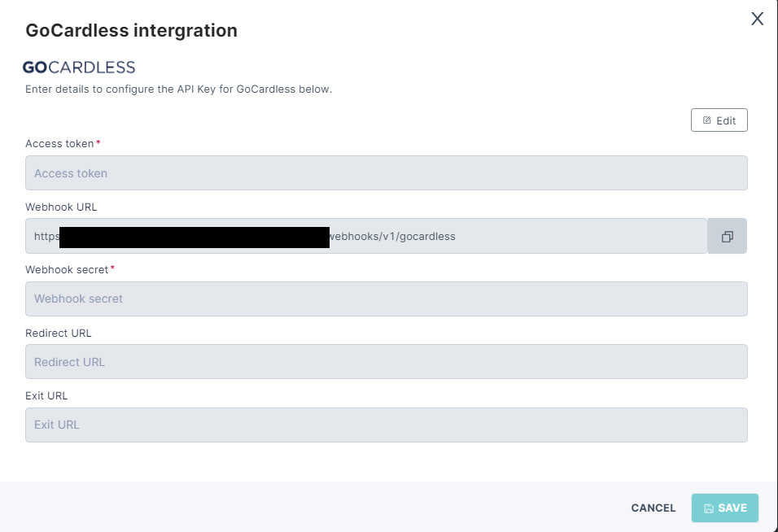Focus the Webhook secret field
Screen dimensions: 778x532
pyautogui.click(x=387, y=299)
